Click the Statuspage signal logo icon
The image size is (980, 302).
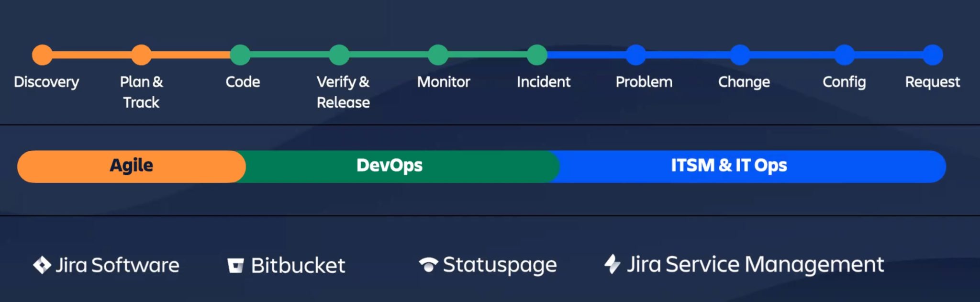coord(428,265)
